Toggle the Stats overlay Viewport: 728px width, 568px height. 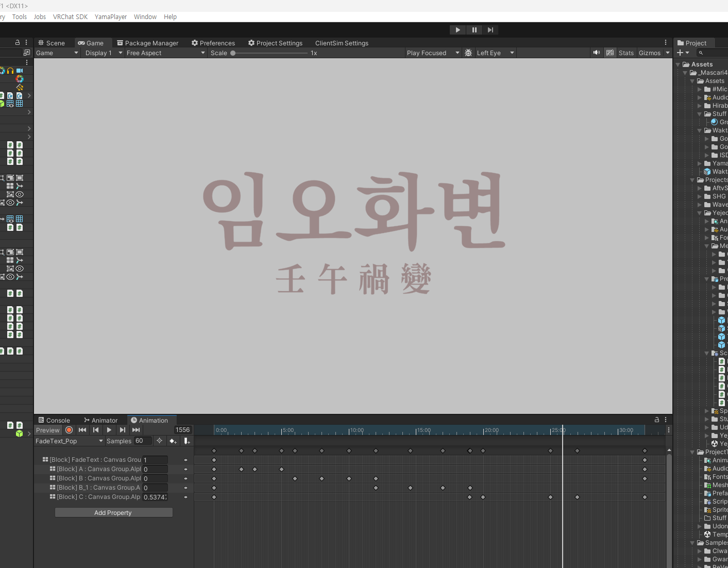[x=626, y=53]
